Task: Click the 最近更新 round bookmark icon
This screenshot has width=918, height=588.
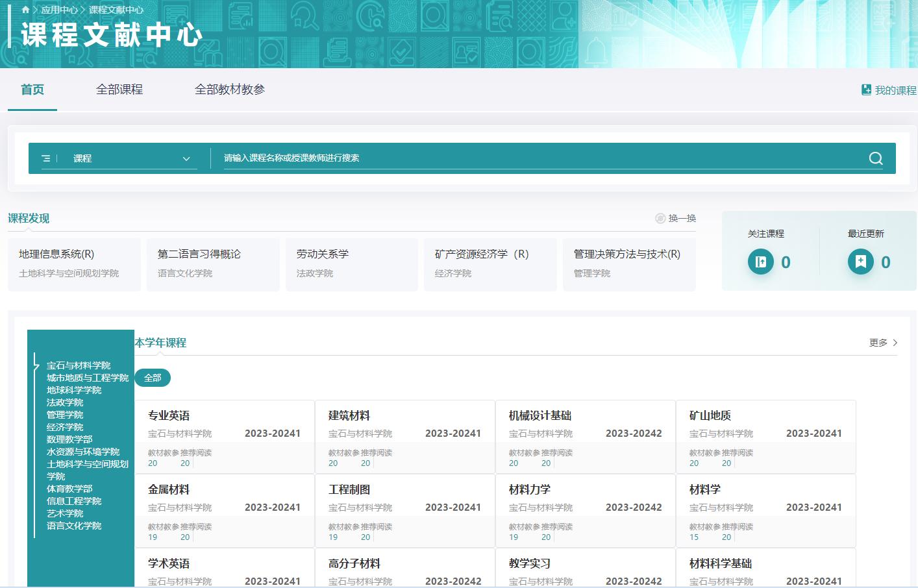Action: [x=860, y=262]
